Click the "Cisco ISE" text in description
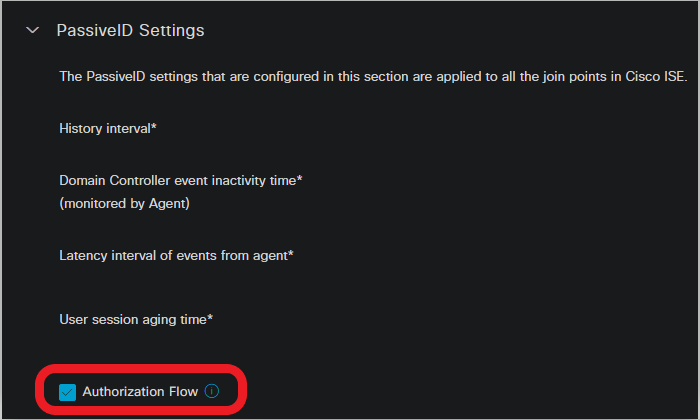 click(657, 76)
